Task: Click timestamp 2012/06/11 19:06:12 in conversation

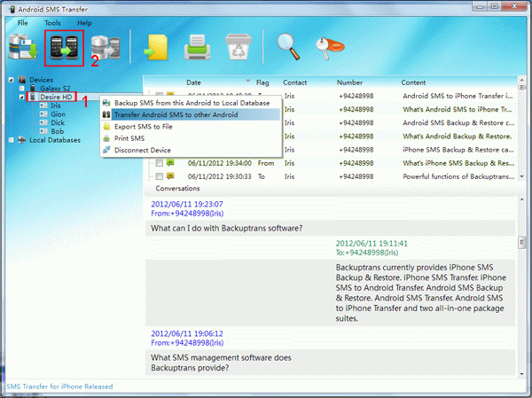Action: 187,333
